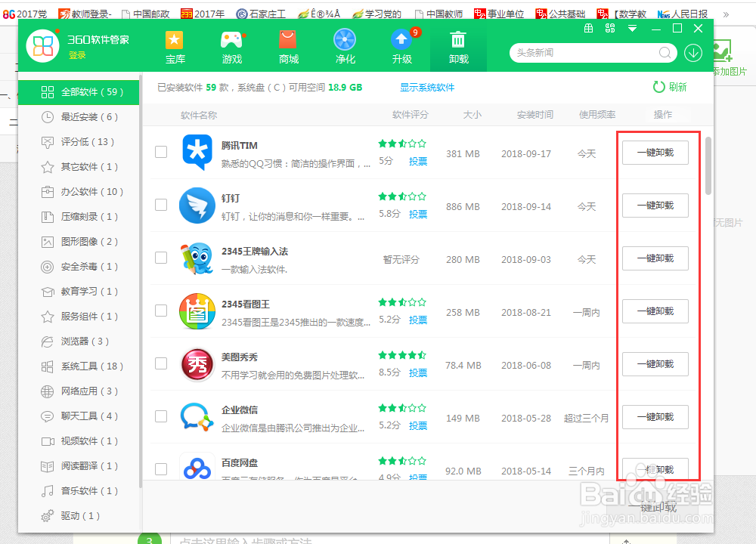The image size is (756, 544).
Task: Click the toolbox grid icon near window controls
Action: pyautogui.click(x=588, y=27)
